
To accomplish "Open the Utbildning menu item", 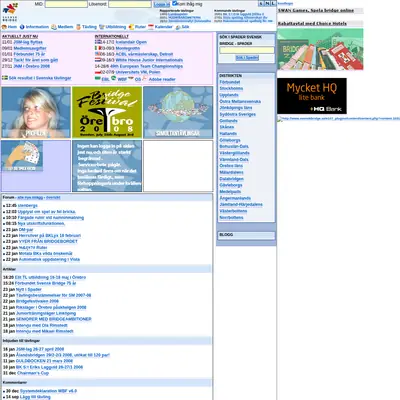I will coord(116,27).
